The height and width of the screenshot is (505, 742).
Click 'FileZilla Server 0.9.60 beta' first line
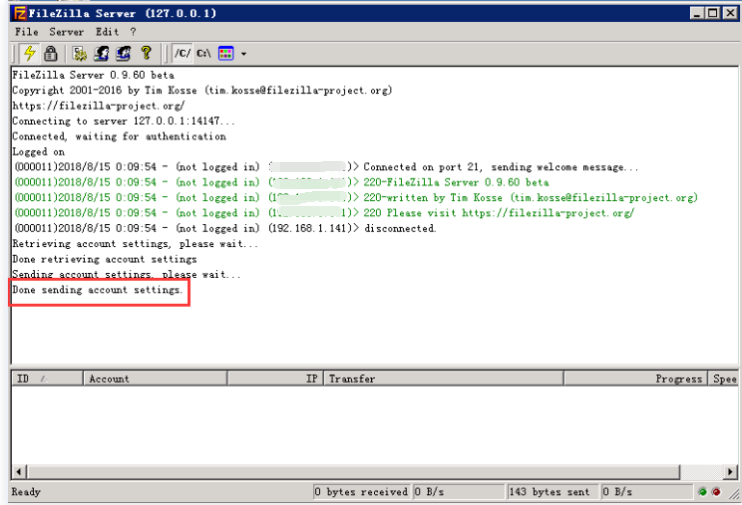point(93,75)
